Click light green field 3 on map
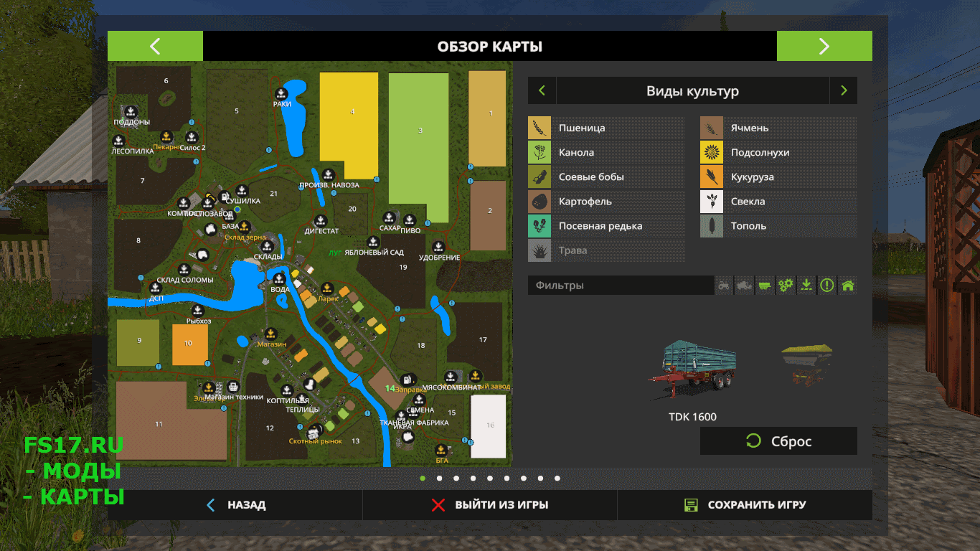 (418, 147)
